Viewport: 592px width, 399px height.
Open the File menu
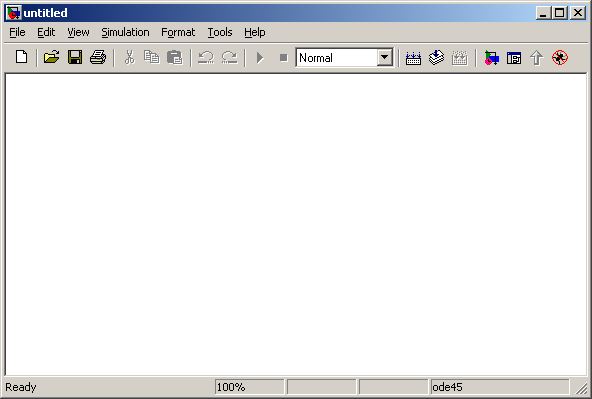coord(17,32)
